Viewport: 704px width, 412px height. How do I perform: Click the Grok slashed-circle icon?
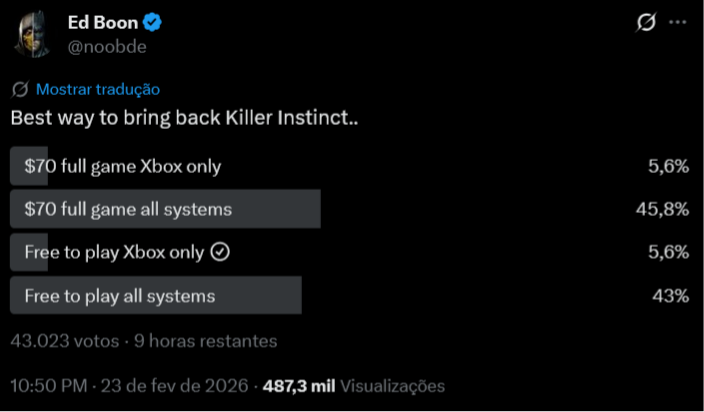(645, 23)
